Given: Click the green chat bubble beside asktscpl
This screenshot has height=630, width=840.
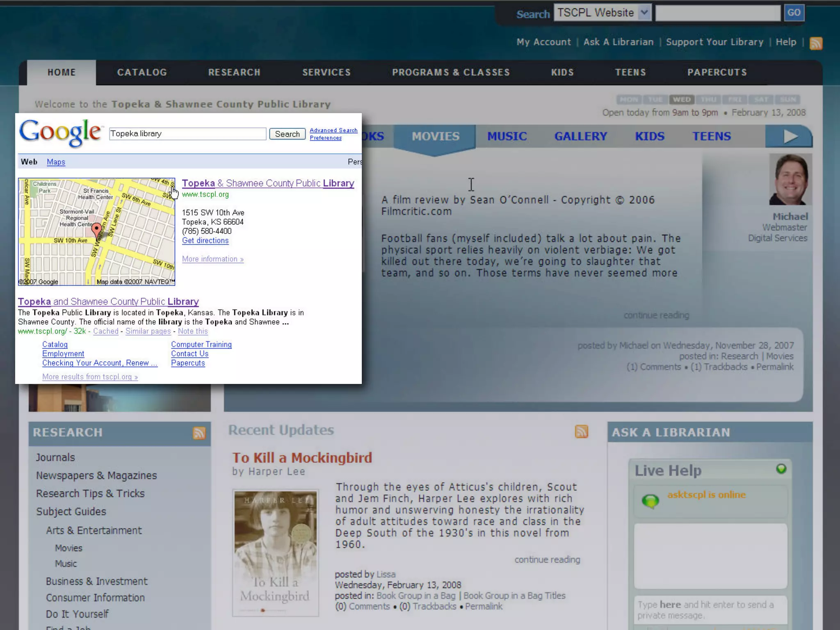Looking at the screenshot, I should click(x=650, y=501).
